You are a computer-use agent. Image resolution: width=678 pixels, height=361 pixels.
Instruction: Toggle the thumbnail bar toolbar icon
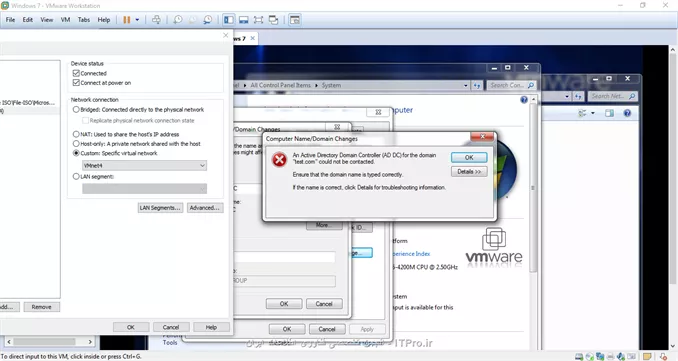click(x=244, y=20)
